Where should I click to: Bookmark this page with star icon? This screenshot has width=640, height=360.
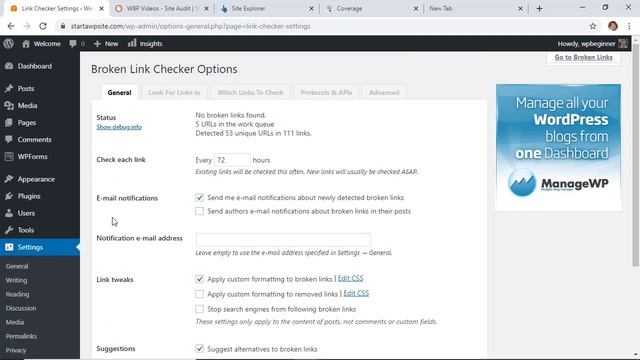point(593,26)
